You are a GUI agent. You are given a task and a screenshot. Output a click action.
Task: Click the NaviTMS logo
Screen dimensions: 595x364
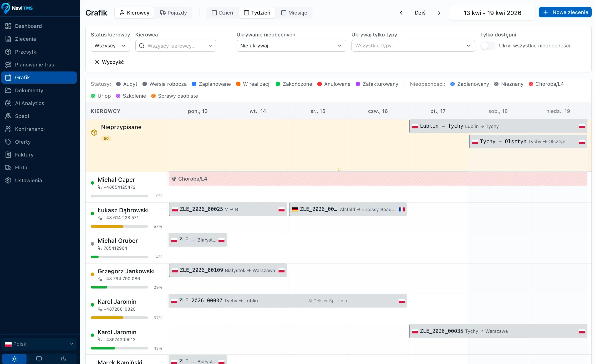[17, 8]
